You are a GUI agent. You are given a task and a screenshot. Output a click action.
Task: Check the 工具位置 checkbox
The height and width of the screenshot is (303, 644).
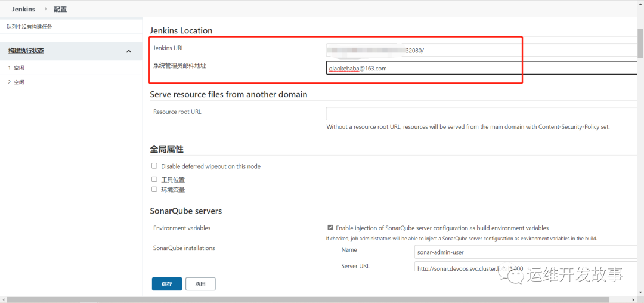(x=154, y=180)
